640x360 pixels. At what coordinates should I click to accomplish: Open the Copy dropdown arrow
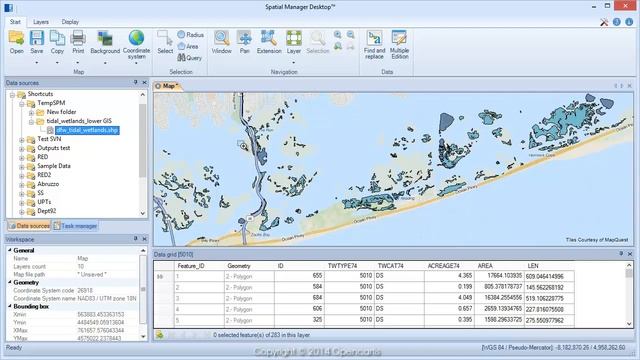(57, 63)
